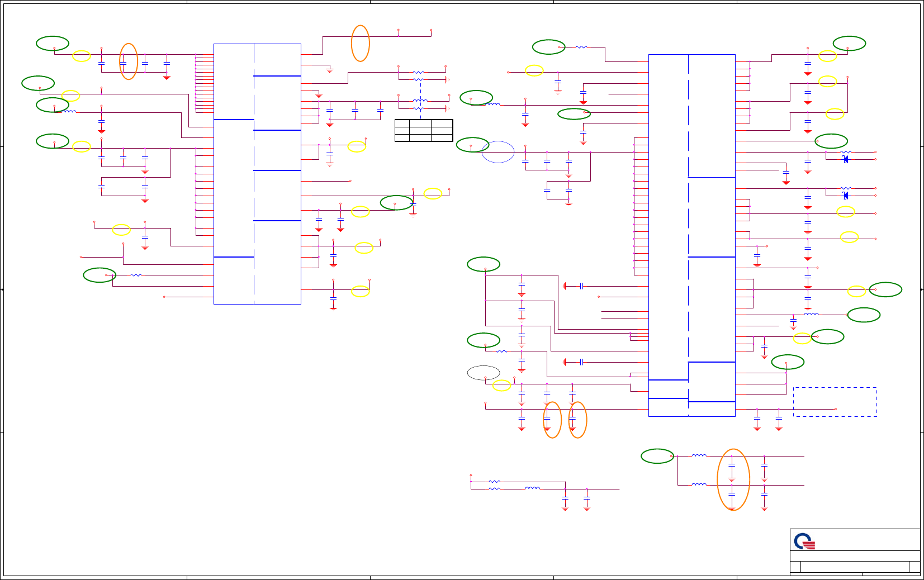This screenshot has width=924, height=580.
Task: Click right ellipse of the orange pair
Action: [578, 420]
